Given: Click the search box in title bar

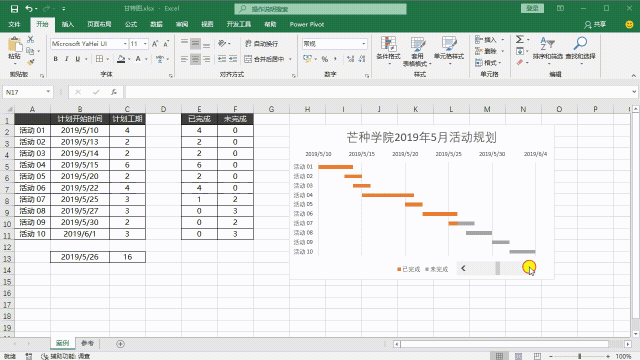Looking at the screenshot, I should (320, 9).
